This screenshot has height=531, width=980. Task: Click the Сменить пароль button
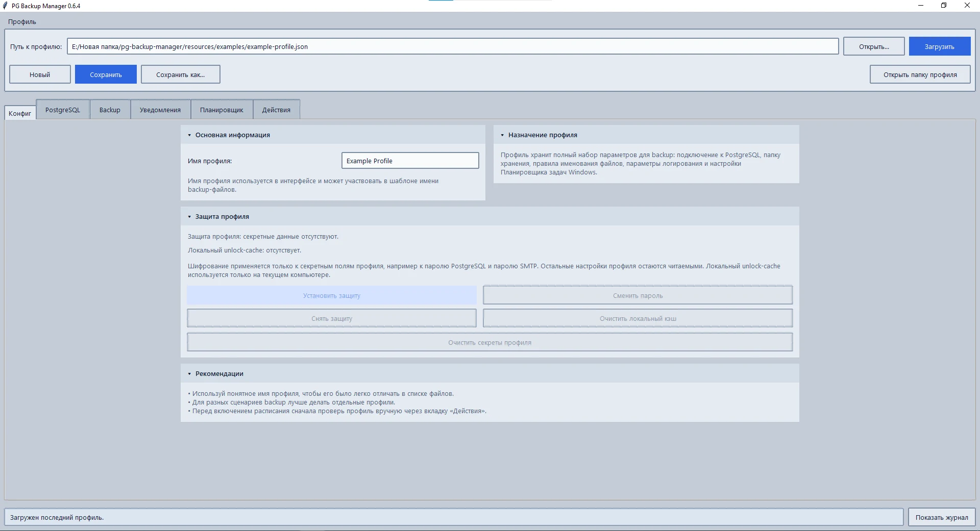638,295
